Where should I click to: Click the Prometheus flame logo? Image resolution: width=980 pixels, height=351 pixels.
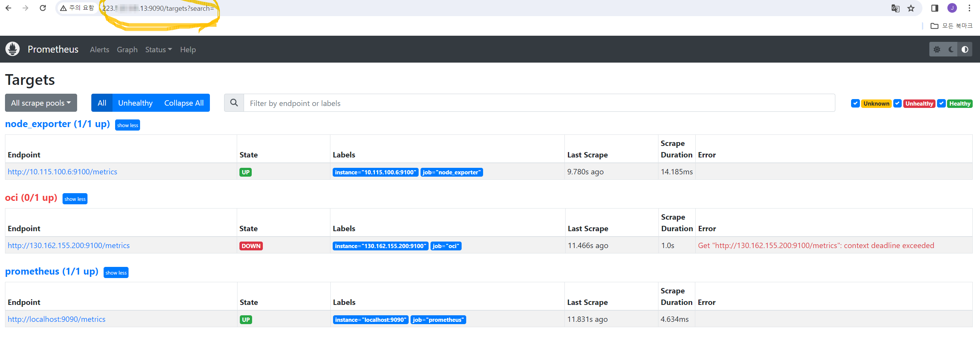coord(13,49)
